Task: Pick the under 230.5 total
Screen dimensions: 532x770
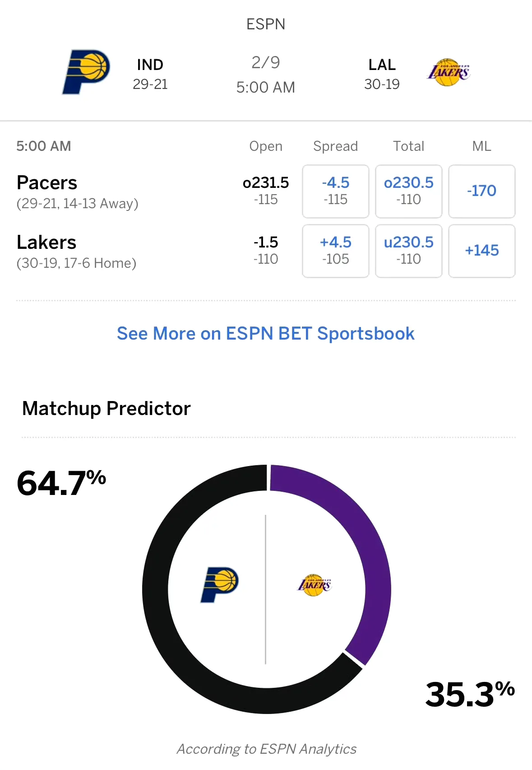Action: tap(408, 251)
